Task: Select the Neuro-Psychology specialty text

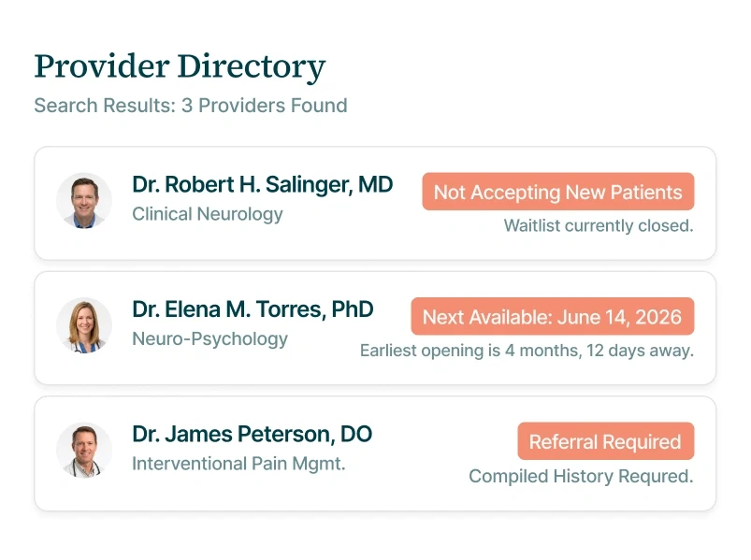Action: [209, 338]
